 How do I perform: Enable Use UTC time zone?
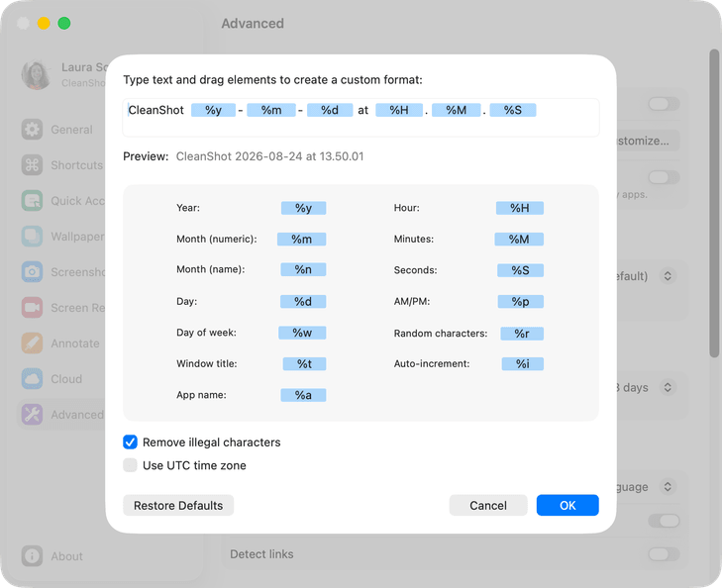[131, 465]
